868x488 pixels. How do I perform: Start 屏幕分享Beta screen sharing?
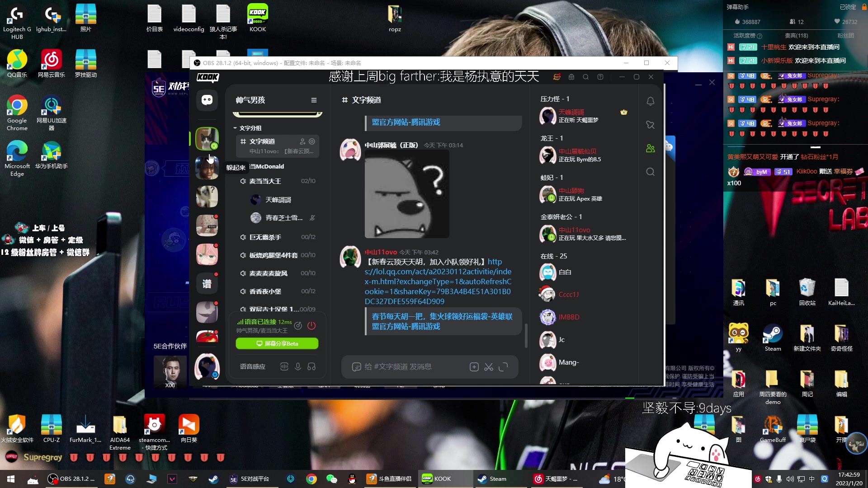coord(277,344)
